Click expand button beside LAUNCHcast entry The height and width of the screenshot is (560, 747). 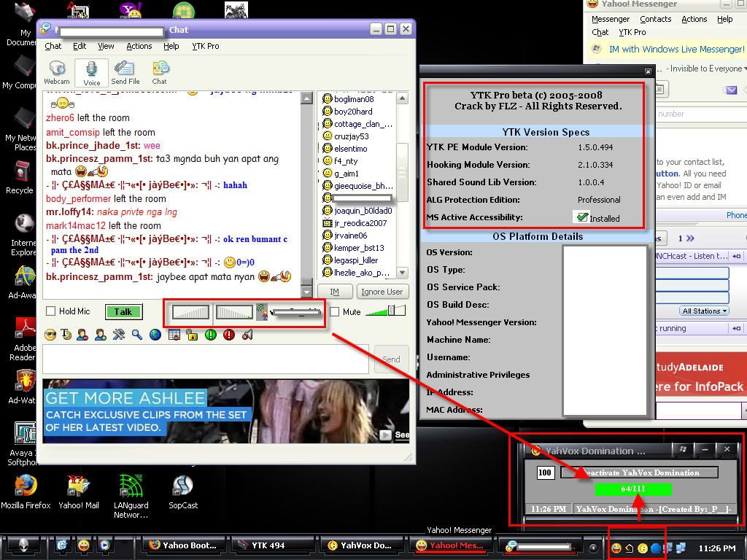coord(737,256)
